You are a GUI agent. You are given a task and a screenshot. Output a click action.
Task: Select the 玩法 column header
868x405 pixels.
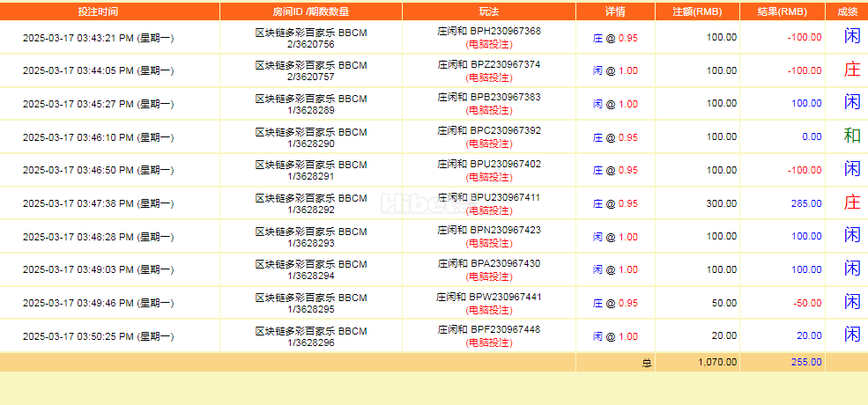tap(488, 11)
